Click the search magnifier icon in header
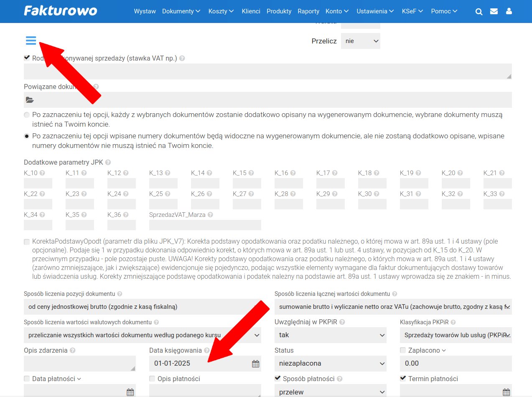The width and height of the screenshot is (532, 397). (479, 12)
